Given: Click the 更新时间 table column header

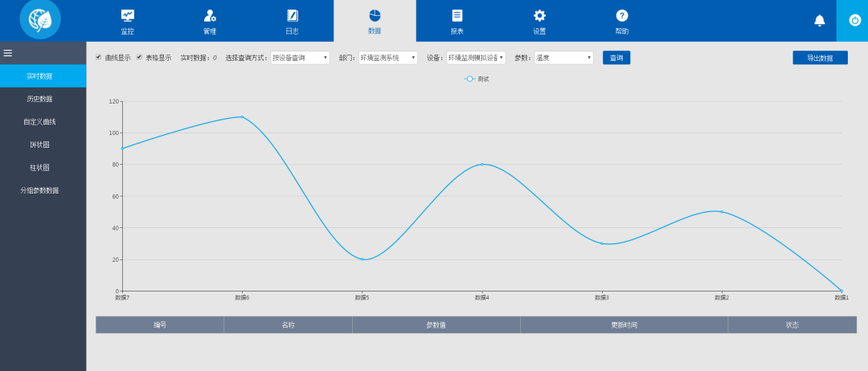Looking at the screenshot, I should [x=624, y=325].
